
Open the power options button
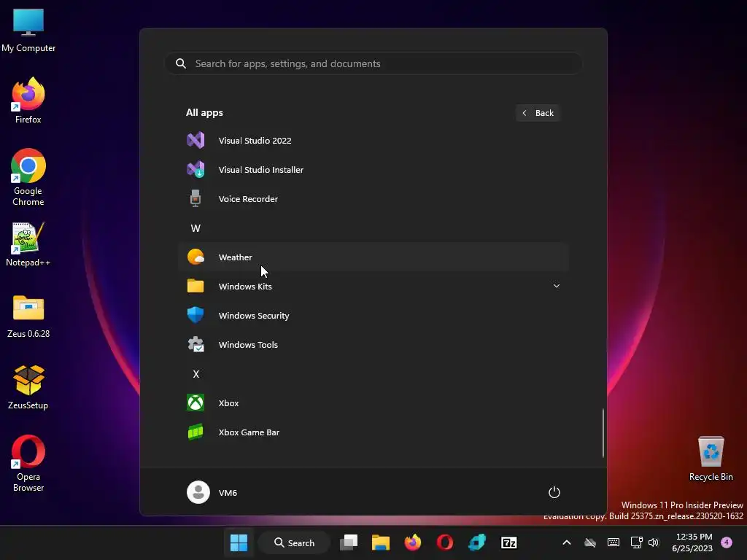pyautogui.click(x=554, y=492)
